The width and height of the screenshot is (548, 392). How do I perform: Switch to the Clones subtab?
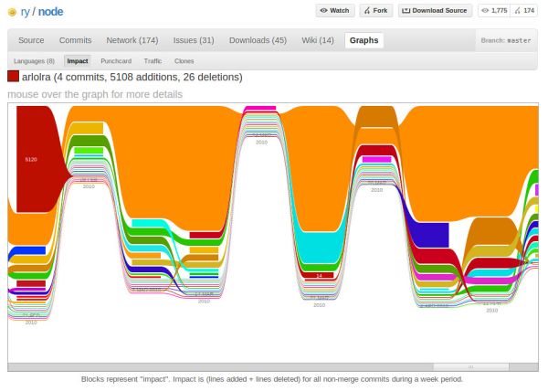pyautogui.click(x=184, y=61)
